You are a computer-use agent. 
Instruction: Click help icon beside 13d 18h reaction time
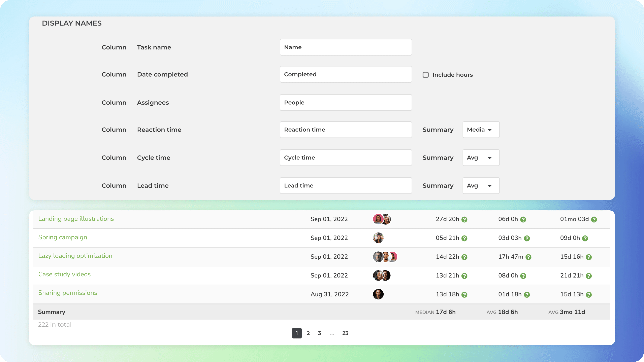click(x=464, y=295)
